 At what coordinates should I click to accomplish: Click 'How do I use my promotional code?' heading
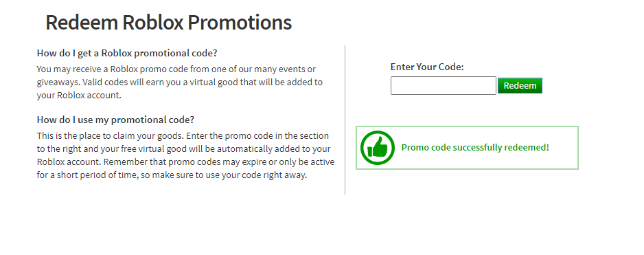(x=115, y=120)
